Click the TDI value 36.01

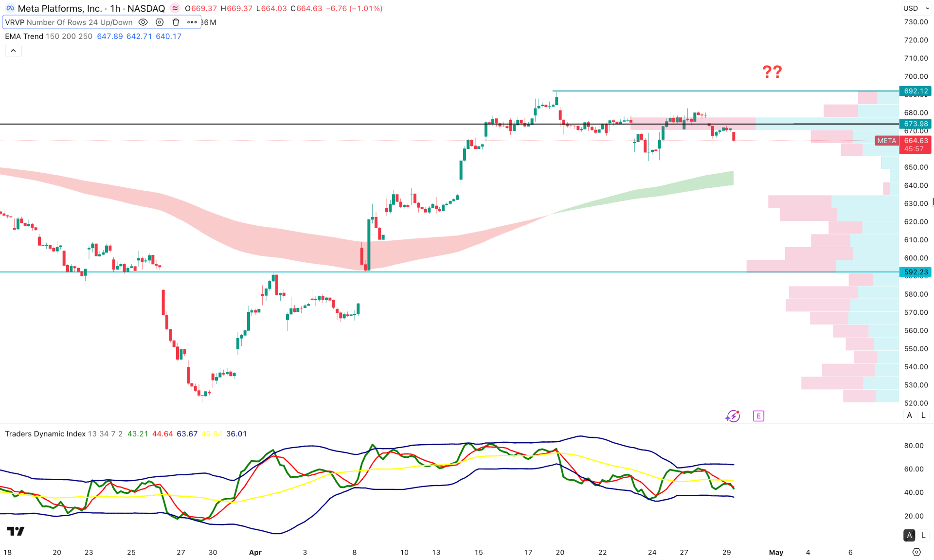click(236, 434)
